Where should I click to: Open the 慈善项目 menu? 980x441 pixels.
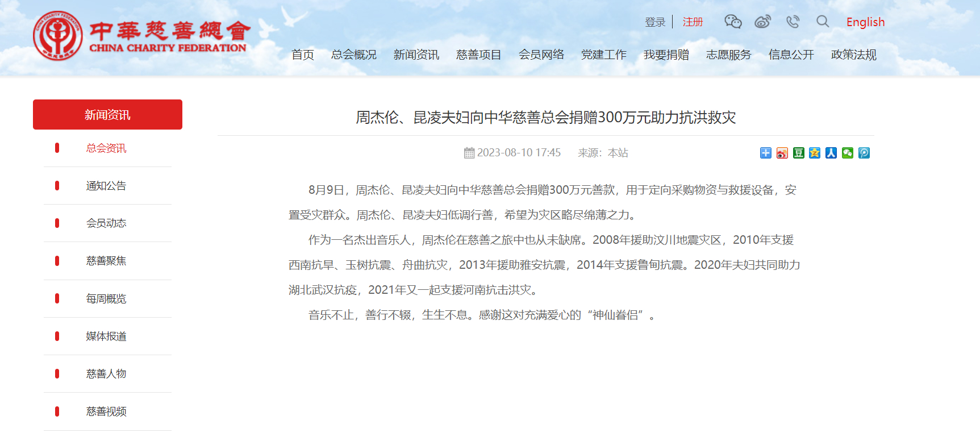tap(479, 55)
